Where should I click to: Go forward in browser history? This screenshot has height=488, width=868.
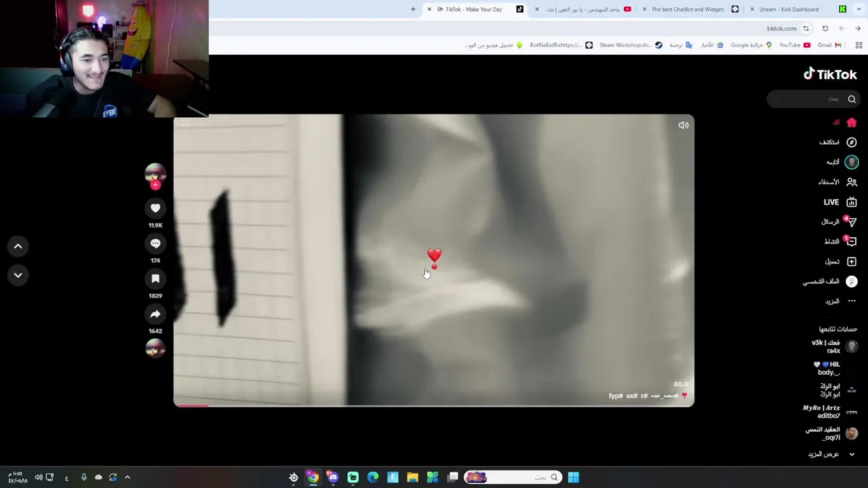pos(858,28)
